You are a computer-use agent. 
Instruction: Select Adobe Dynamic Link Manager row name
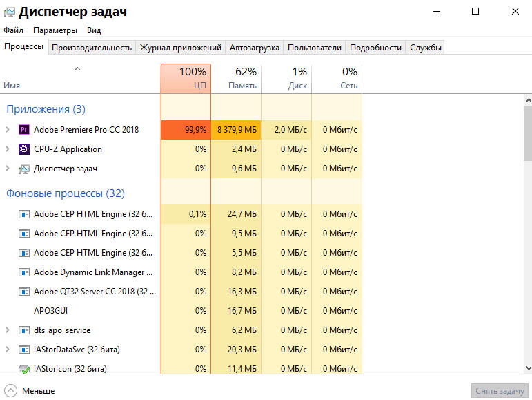tap(93, 272)
